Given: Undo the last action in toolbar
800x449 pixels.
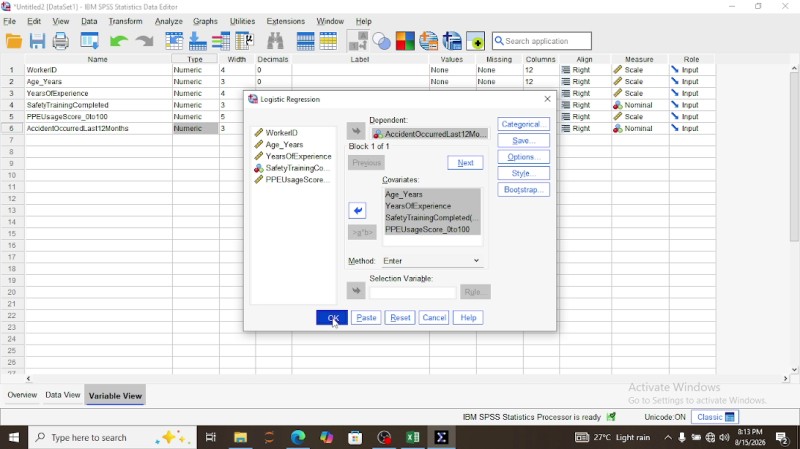Looking at the screenshot, I should (118, 41).
